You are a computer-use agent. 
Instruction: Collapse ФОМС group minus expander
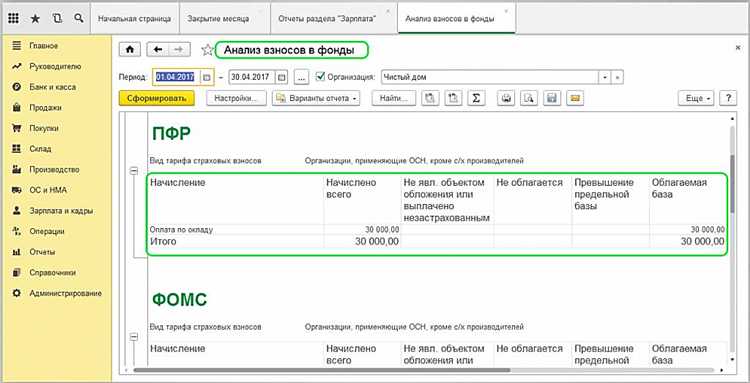coord(134,337)
